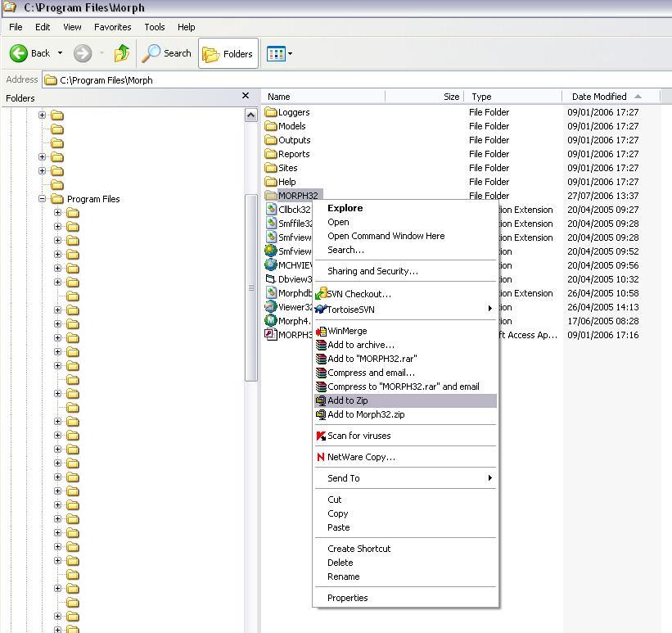Click the NetWare Copy menu item
Image resolution: width=672 pixels, height=633 pixels.
[x=361, y=457]
